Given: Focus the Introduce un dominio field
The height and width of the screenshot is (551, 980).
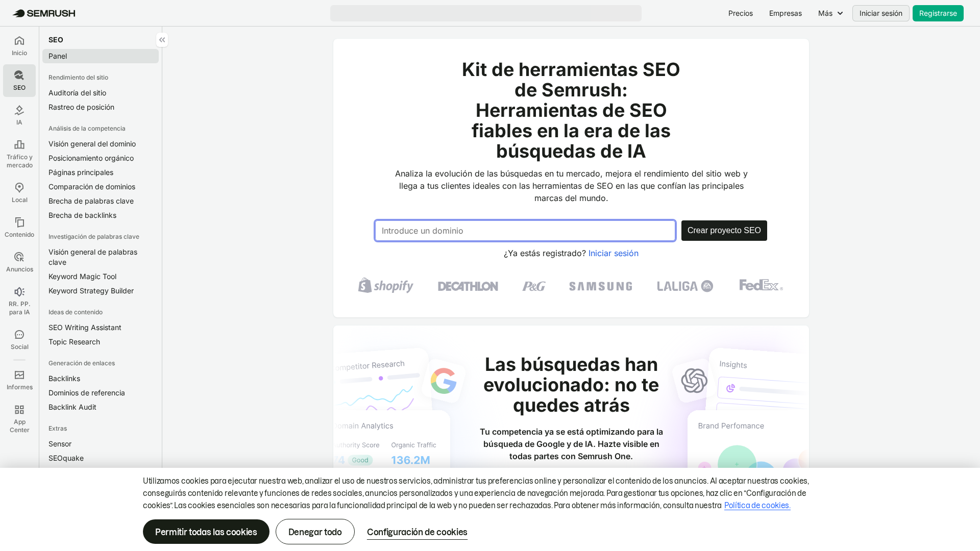Looking at the screenshot, I should click(x=525, y=231).
